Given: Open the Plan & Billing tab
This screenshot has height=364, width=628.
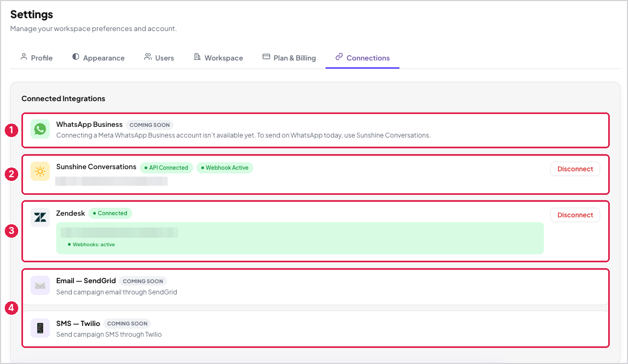Looking at the screenshot, I should point(289,58).
